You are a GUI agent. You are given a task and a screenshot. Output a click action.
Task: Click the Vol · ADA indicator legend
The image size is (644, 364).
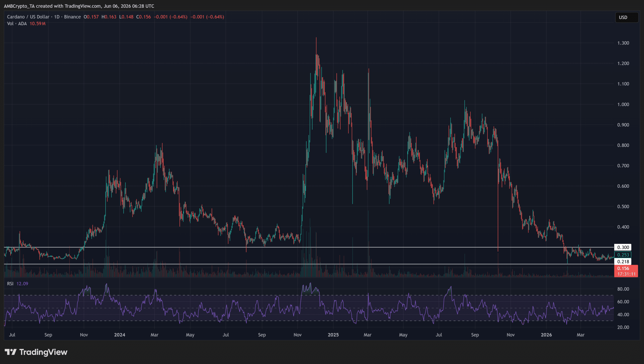click(x=17, y=24)
